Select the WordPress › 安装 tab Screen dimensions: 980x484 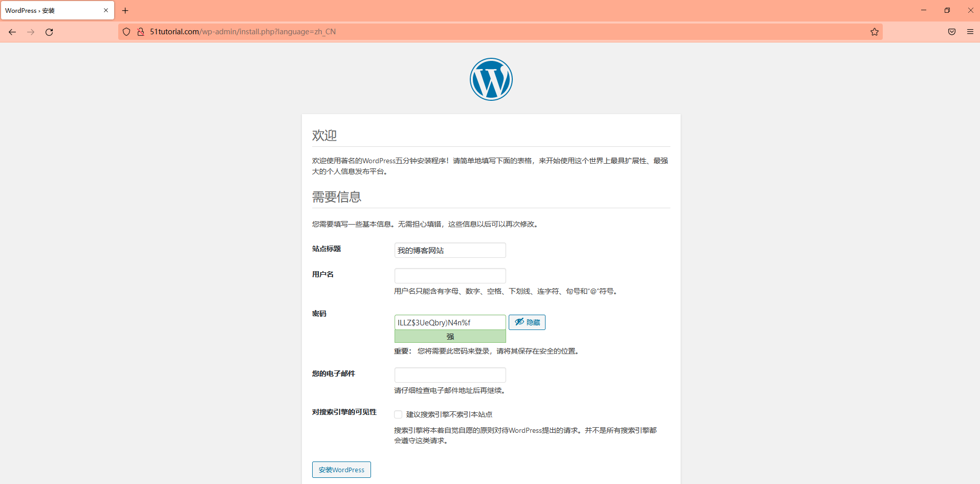[57, 10]
